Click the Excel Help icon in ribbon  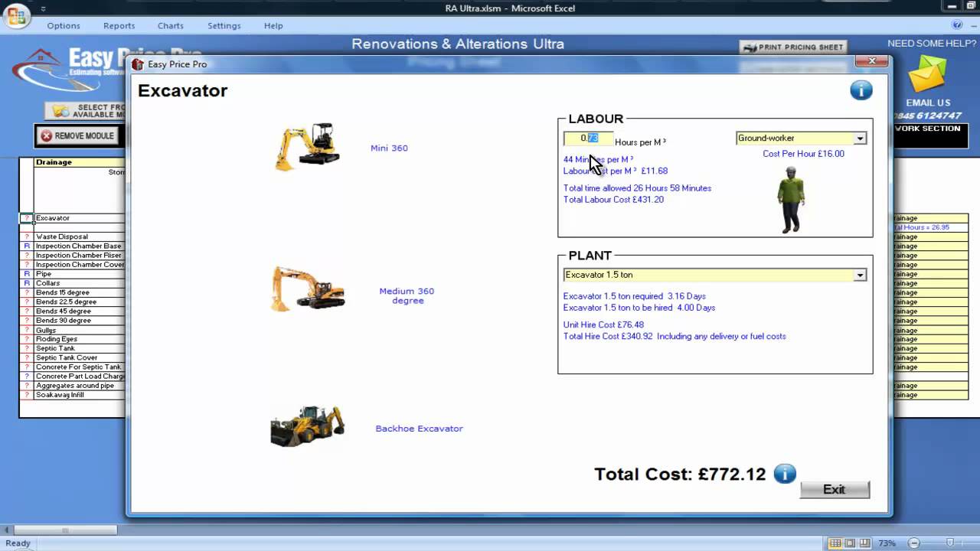tap(958, 25)
